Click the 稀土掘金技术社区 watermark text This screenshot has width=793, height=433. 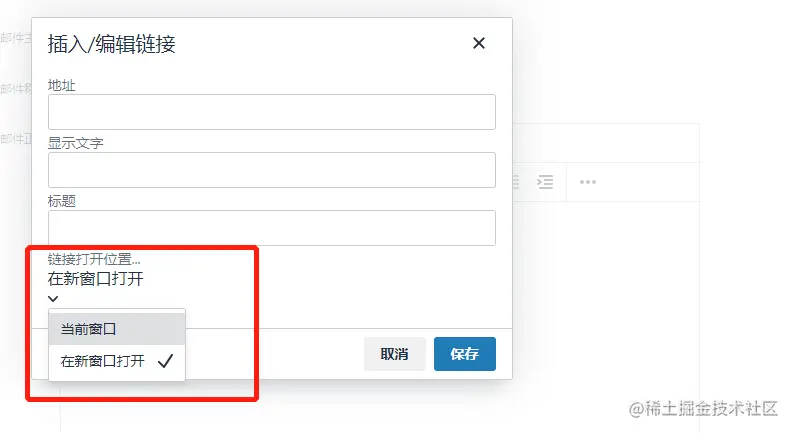tap(703, 409)
